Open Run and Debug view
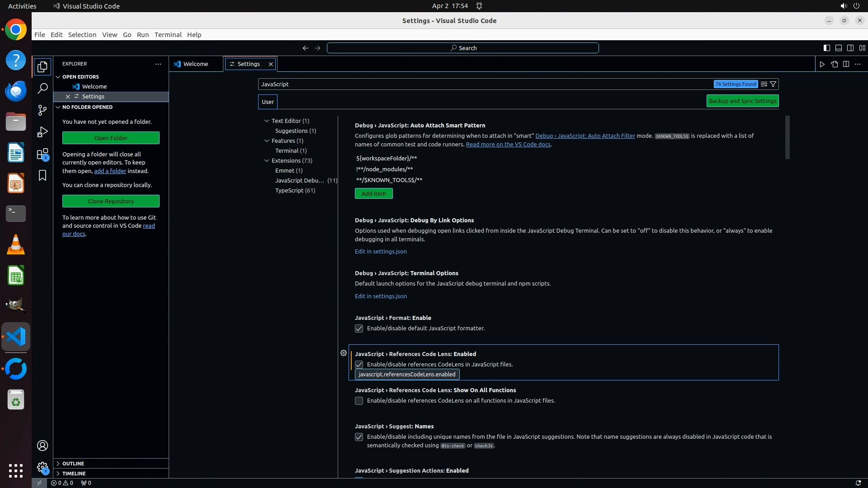Viewport: 868px width, 488px height. (42, 132)
